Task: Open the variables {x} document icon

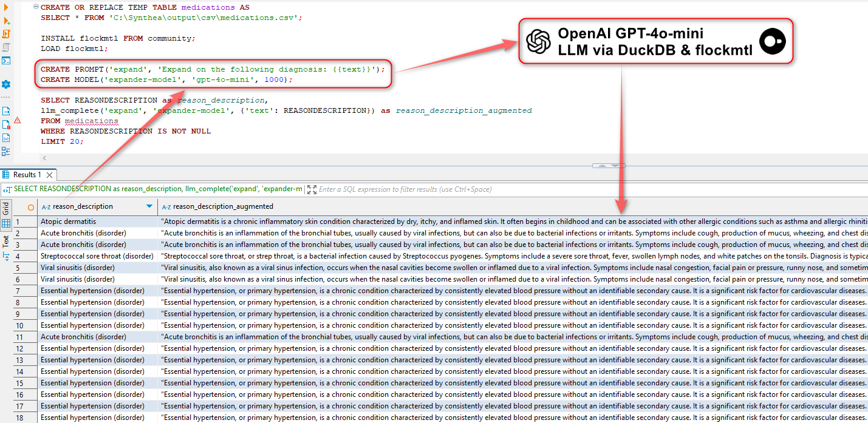Action: [x=6, y=138]
